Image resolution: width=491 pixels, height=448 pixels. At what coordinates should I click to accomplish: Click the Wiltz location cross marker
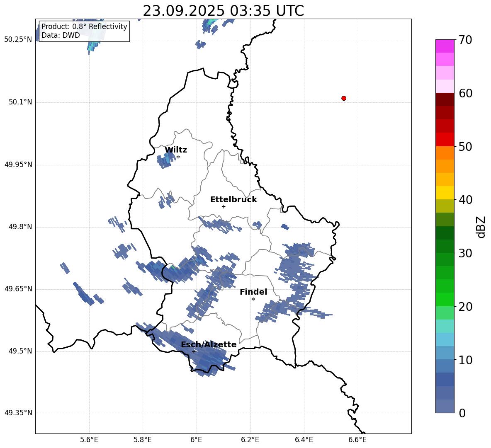(178, 157)
